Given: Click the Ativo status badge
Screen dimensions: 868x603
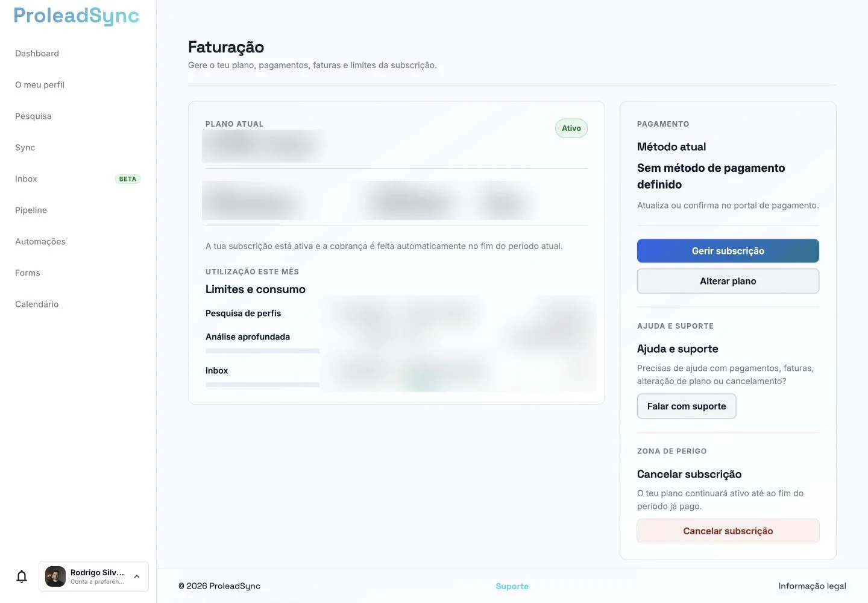Looking at the screenshot, I should pos(571,128).
